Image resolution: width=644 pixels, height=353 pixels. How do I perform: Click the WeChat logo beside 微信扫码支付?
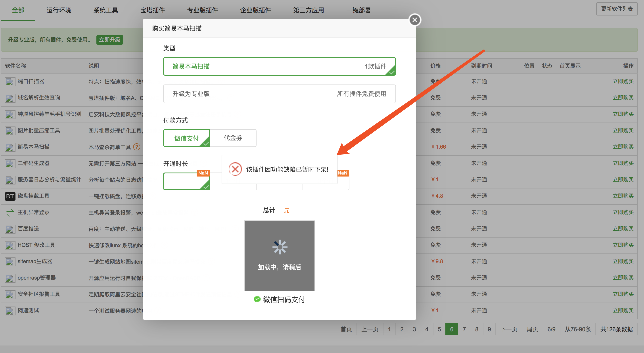pos(257,299)
